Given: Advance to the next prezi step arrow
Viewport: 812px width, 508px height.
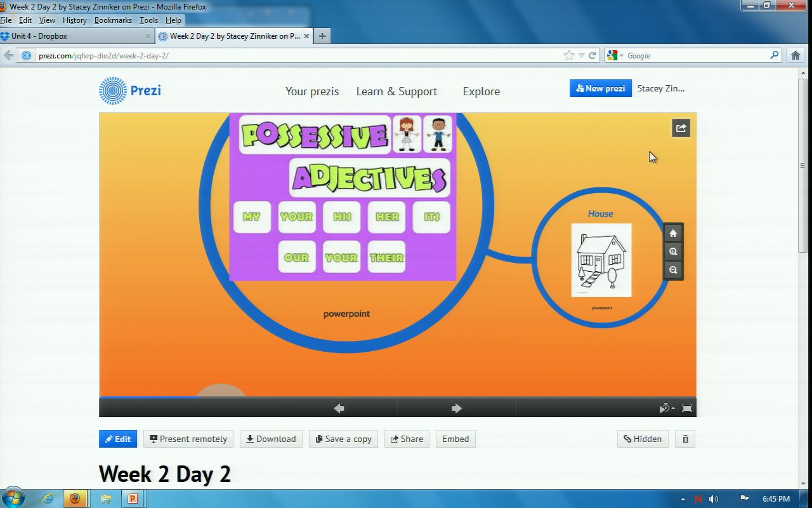Looking at the screenshot, I should (x=456, y=408).
